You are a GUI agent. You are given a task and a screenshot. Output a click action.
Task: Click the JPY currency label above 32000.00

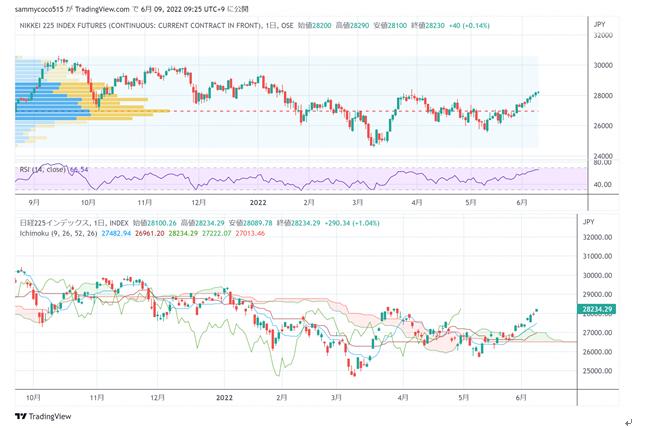point(589,222)
